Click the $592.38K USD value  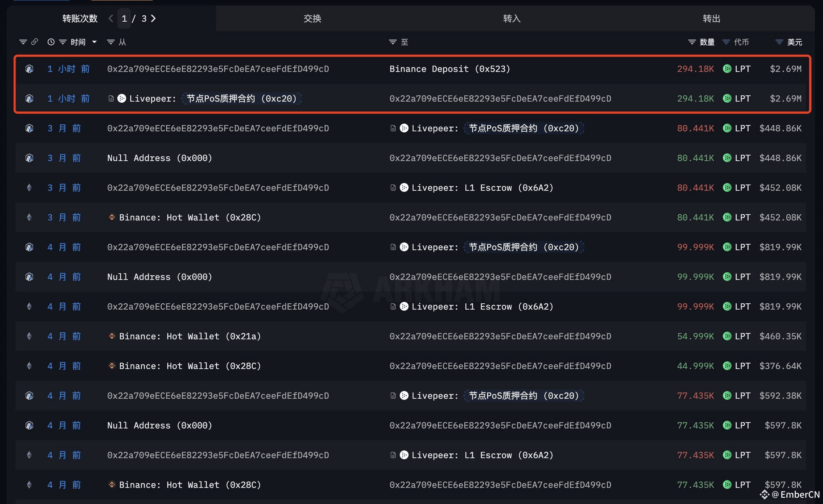(x=780, y=396)
